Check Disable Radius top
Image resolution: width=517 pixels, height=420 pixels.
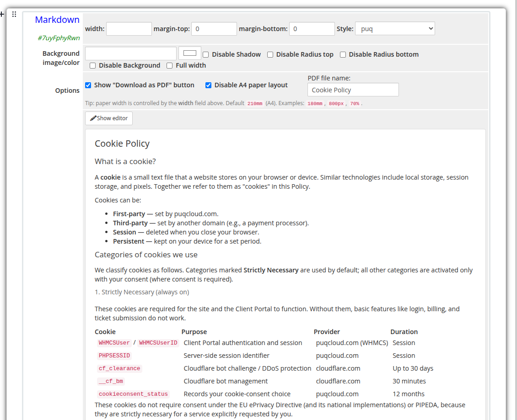click(270, 54)
